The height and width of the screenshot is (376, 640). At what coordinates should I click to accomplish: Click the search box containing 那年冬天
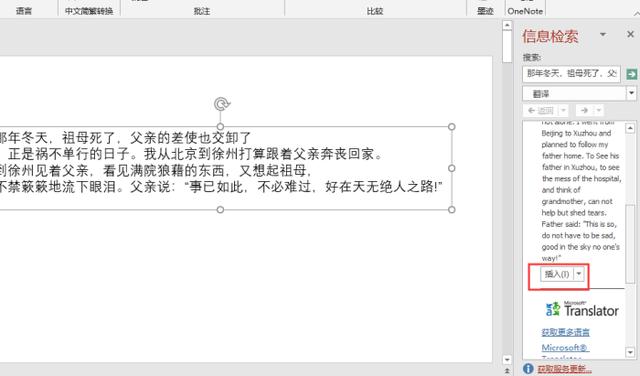pos(571,74)
